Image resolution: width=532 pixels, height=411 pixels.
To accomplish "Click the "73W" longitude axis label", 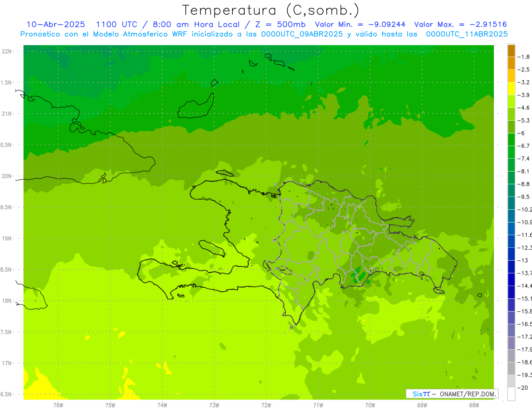I will [214, 405].
